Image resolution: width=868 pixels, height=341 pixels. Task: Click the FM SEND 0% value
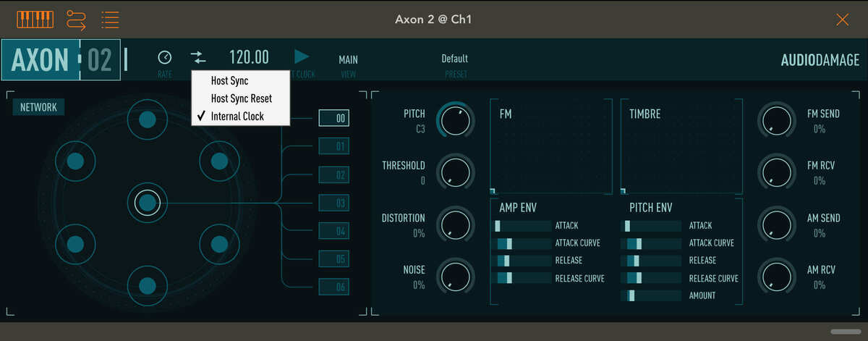(x=820, y=129)
